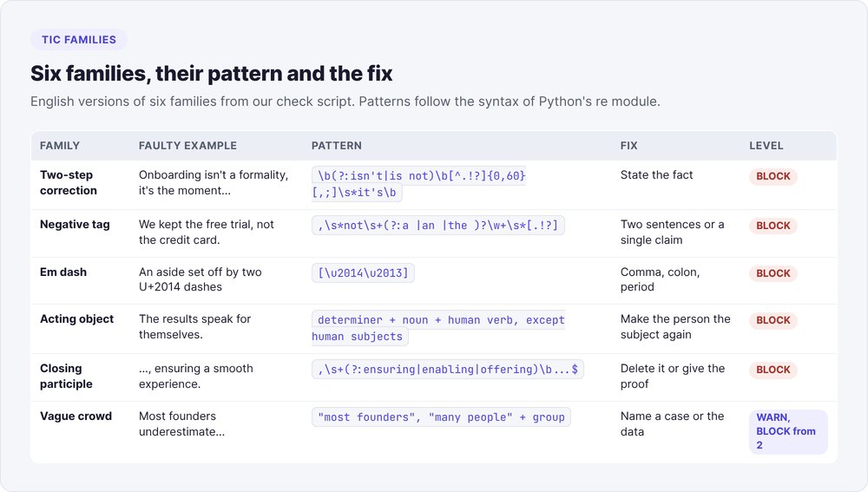Click the ',\s*not\s+' regex pattern code
This screenshot has height=492, width=868.
point(437,226)
